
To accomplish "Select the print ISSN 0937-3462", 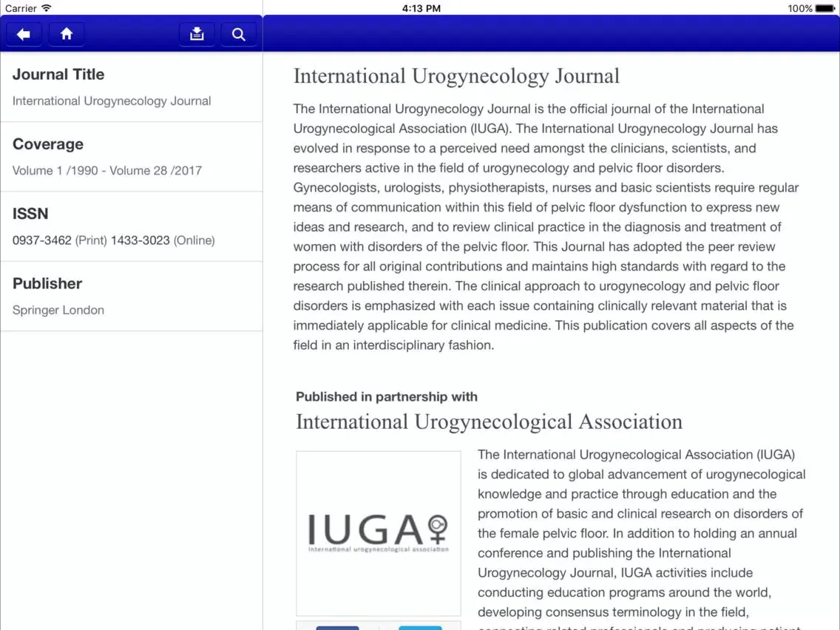I will (x=42, y=240).
